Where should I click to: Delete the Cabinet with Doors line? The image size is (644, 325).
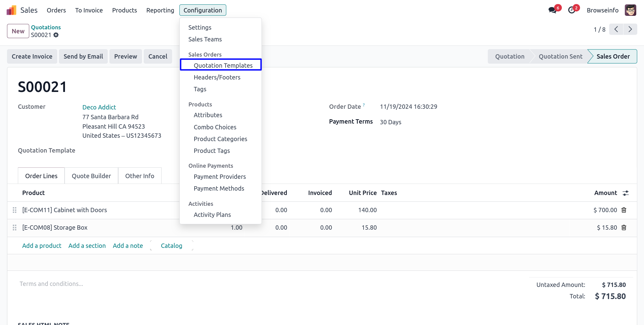pos(624,210)
